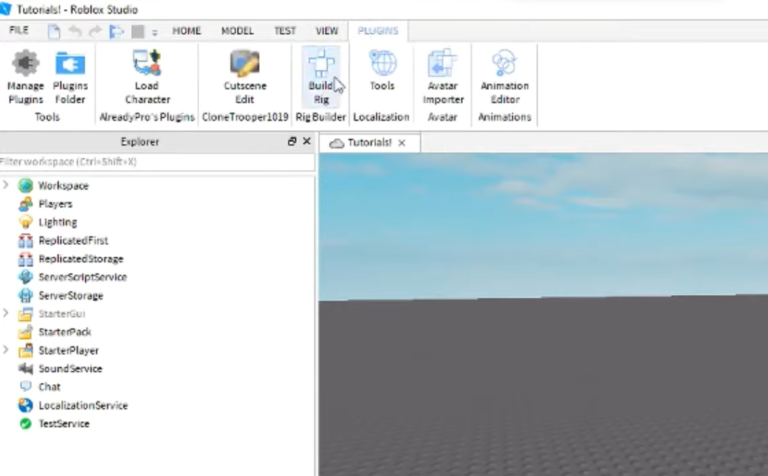Expand the Workspace tree node
This screenshot has width=768, height=476.
6,185
